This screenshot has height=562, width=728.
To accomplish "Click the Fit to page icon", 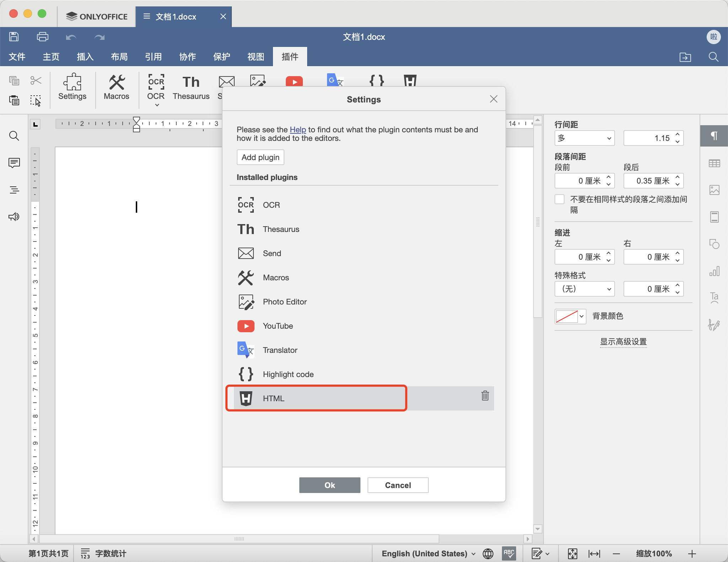I will [x=572, y=553].
